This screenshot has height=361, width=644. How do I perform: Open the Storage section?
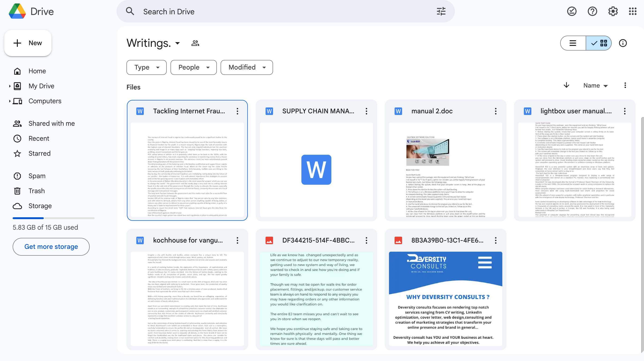(40, 206)
